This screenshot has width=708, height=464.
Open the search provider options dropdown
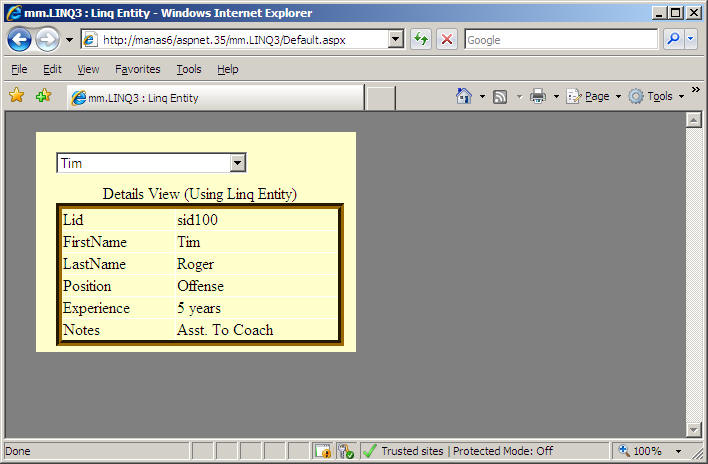(690, 39)
